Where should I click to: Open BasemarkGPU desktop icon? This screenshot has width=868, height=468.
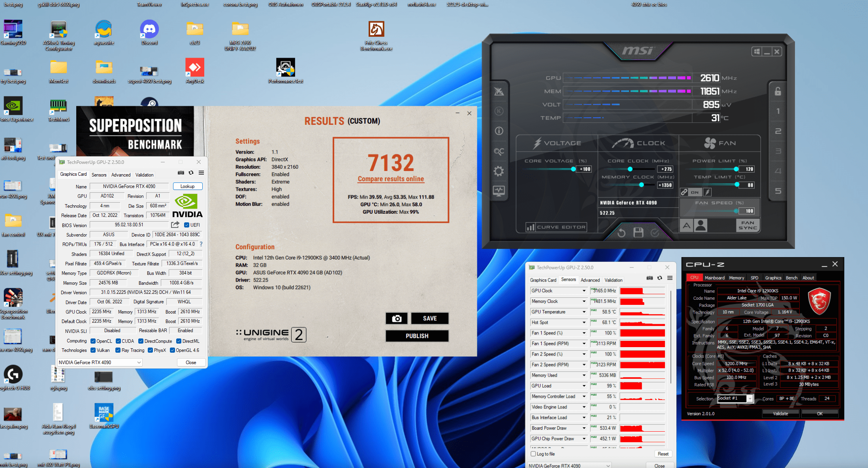click(104, 416)
